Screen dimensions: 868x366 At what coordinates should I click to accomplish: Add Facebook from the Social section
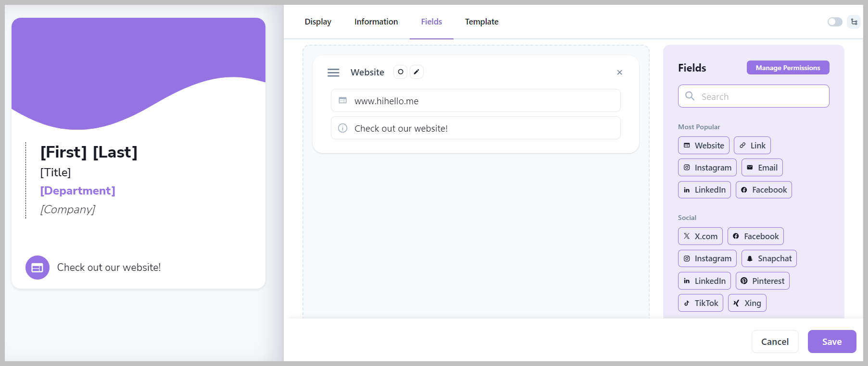(755, 236)
